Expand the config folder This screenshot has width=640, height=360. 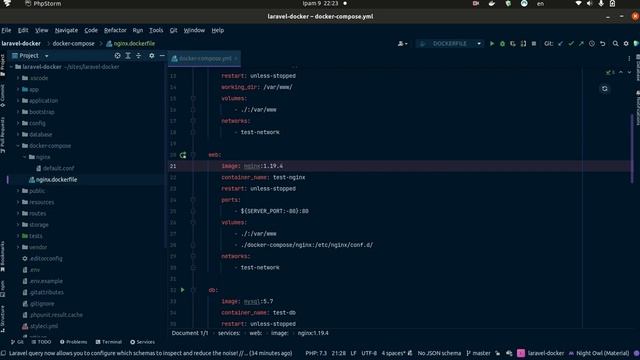[18, 123]
